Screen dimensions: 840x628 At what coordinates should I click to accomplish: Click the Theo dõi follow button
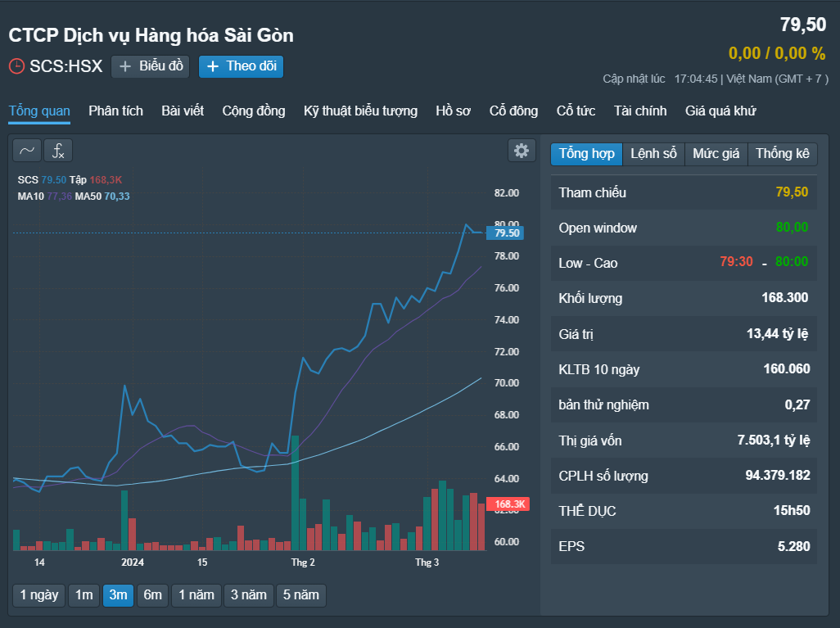pyautogui.click(x=241, y=66)
